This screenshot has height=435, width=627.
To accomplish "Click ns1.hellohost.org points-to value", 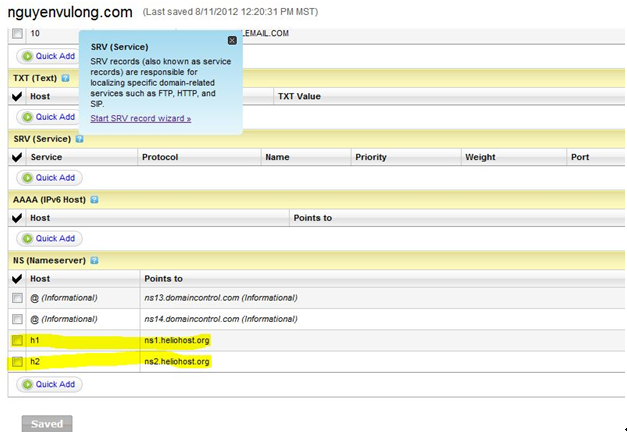I will click(x=177, y=341).
